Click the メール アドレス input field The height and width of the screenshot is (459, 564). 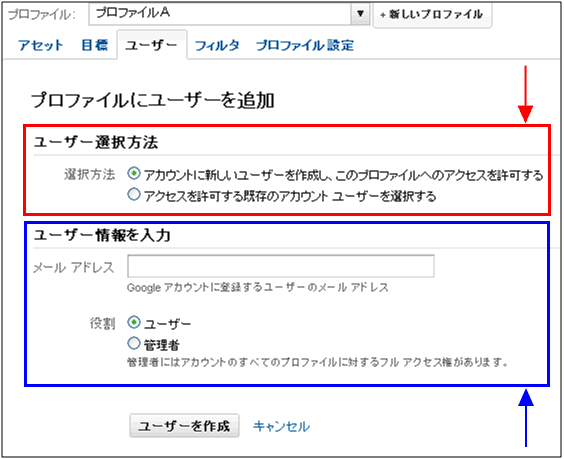tap(281, 266)
